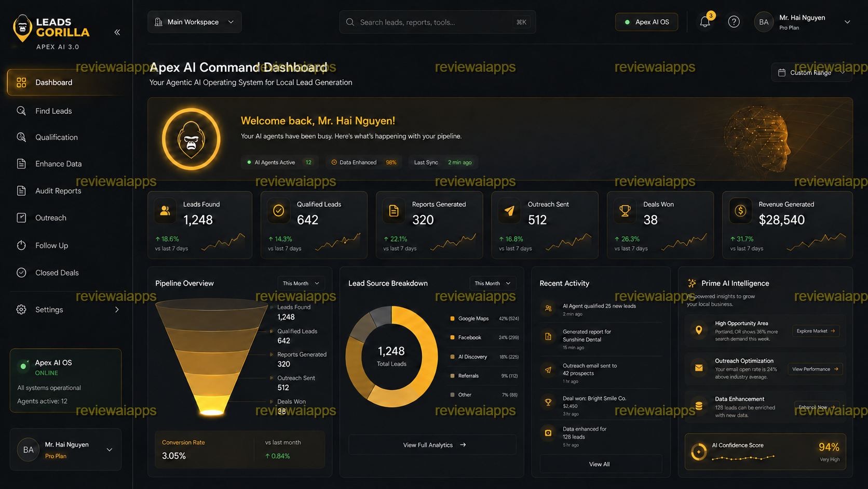Collapse the sidebar with double-chevron icon
The image size is (868, 489).
[117, 32]
